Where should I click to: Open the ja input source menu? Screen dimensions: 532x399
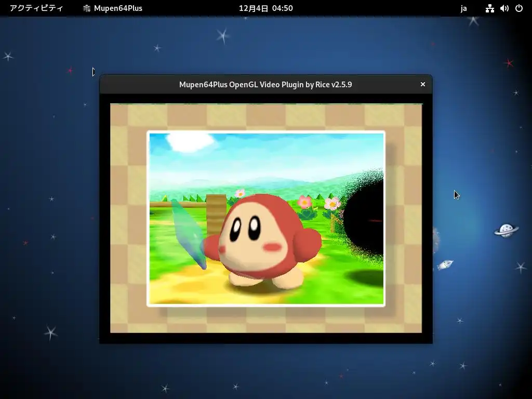[463, 8]
